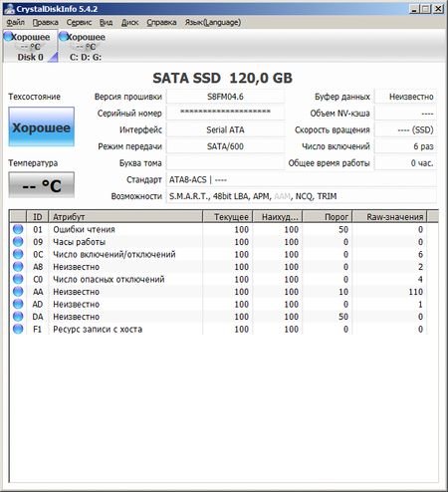This screenshot has height=492, width=448.
Task: Click the Raw-значения column header
Action: click(x=389, y=217)
